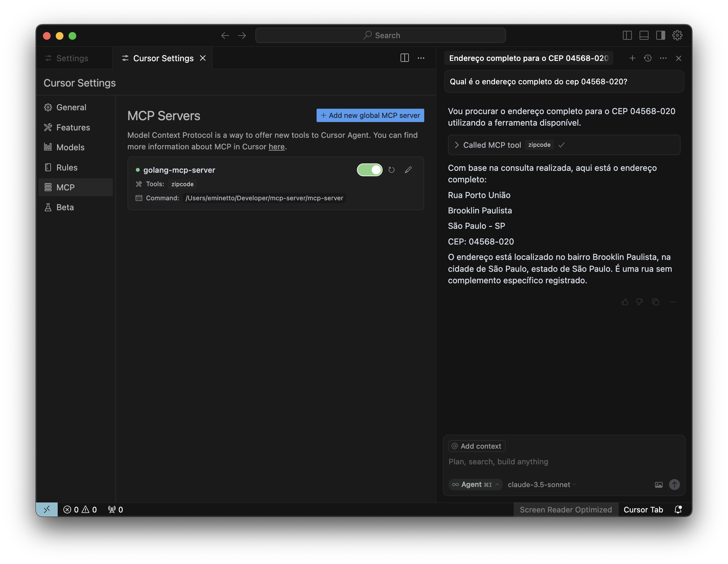Click the Add context button
The height and width of the screenshot is (564, 728).
[477, 446]
